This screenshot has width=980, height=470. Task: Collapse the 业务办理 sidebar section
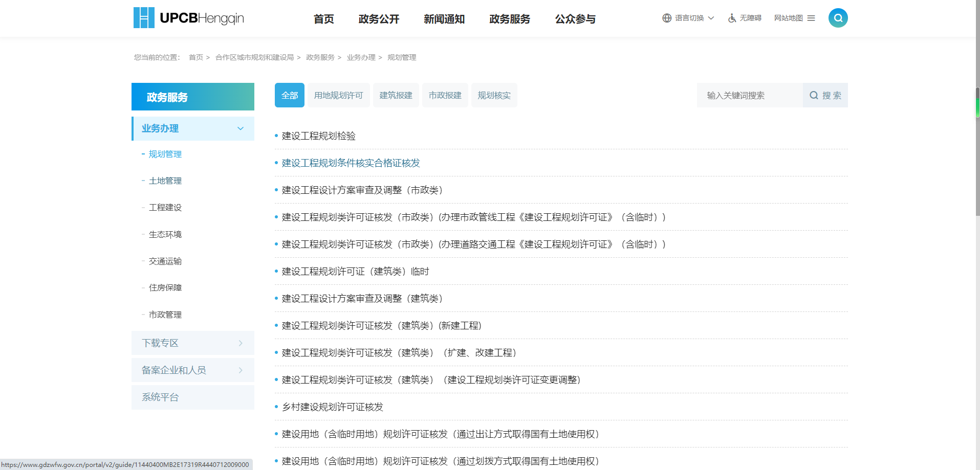click(241, 128)
